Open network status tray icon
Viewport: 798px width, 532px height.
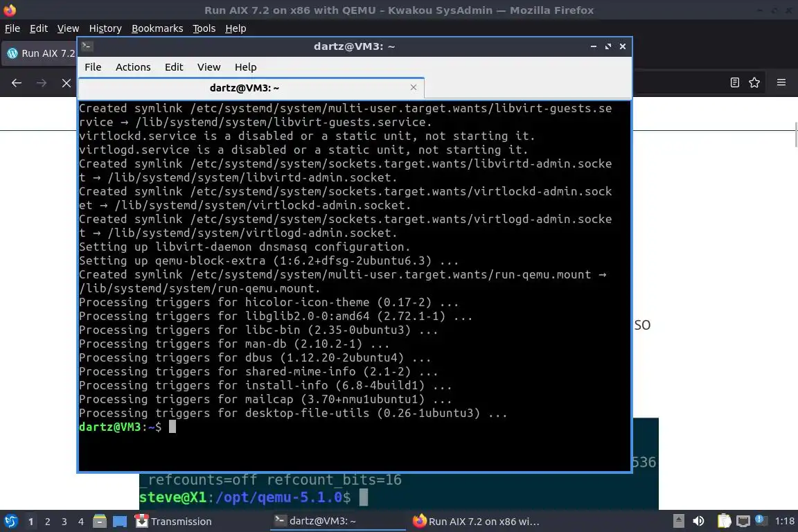743,521
